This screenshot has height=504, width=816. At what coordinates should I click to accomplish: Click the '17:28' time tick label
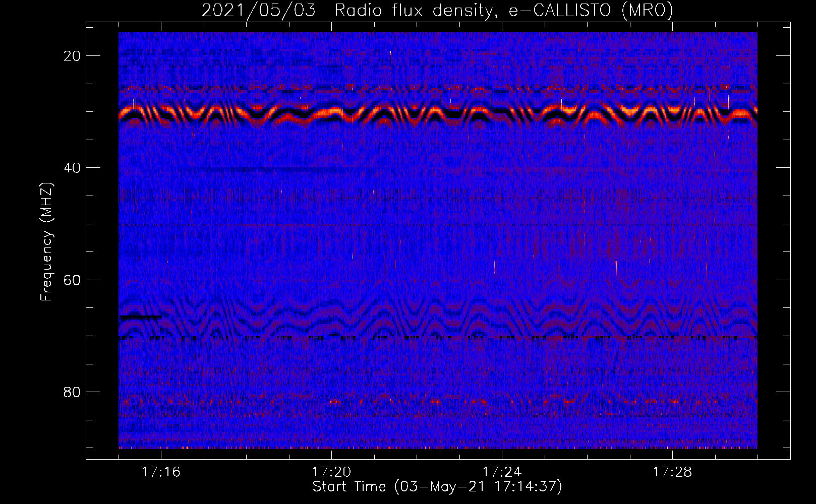tap(672, 472)
